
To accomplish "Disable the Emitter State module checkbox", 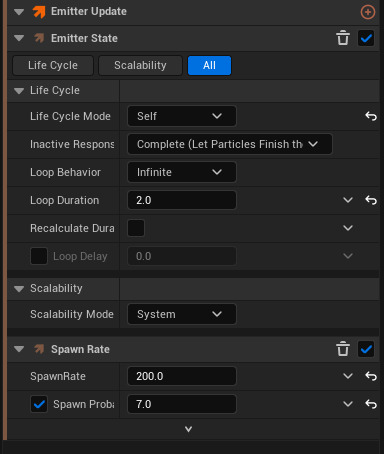I will coord(366,38).
